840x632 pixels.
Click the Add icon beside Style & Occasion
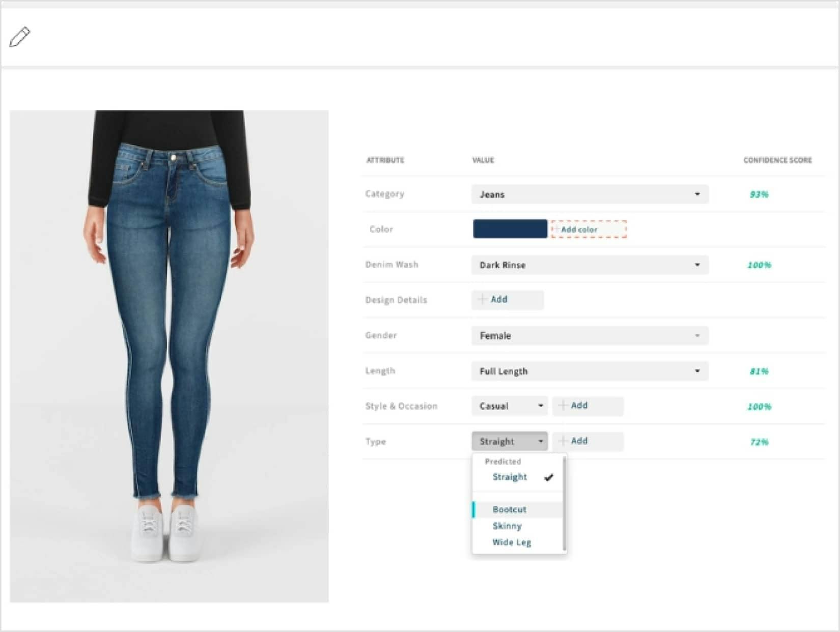pyautogui.click(x=563, y=406)
